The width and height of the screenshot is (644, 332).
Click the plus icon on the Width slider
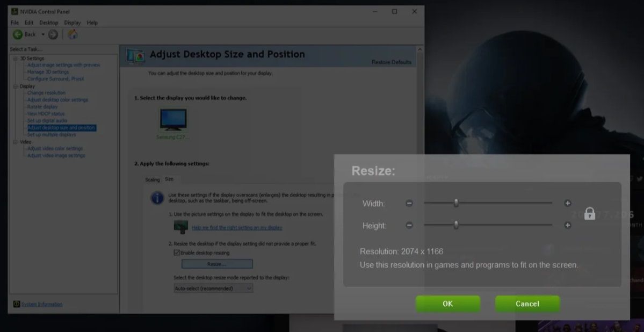tap(567, 203)
